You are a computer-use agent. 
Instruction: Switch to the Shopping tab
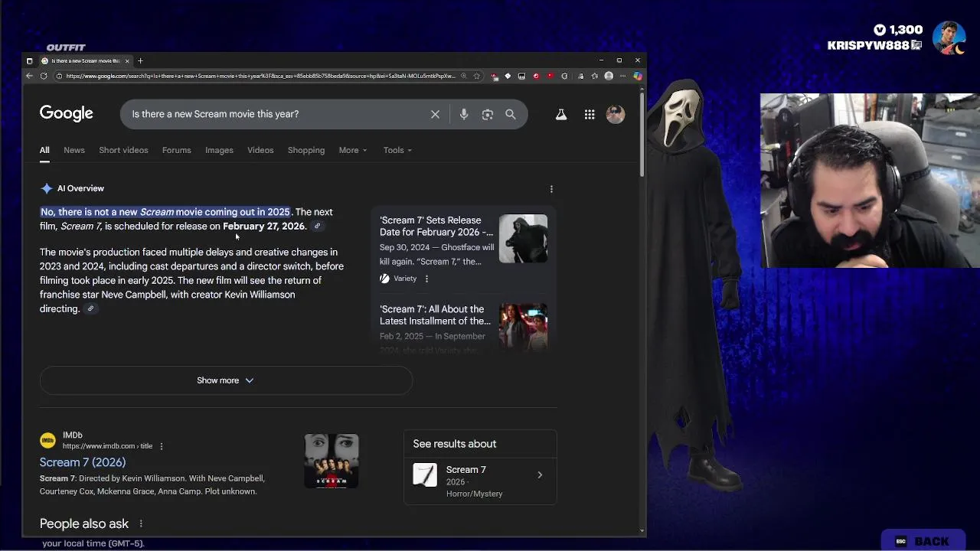pos(306,150)
